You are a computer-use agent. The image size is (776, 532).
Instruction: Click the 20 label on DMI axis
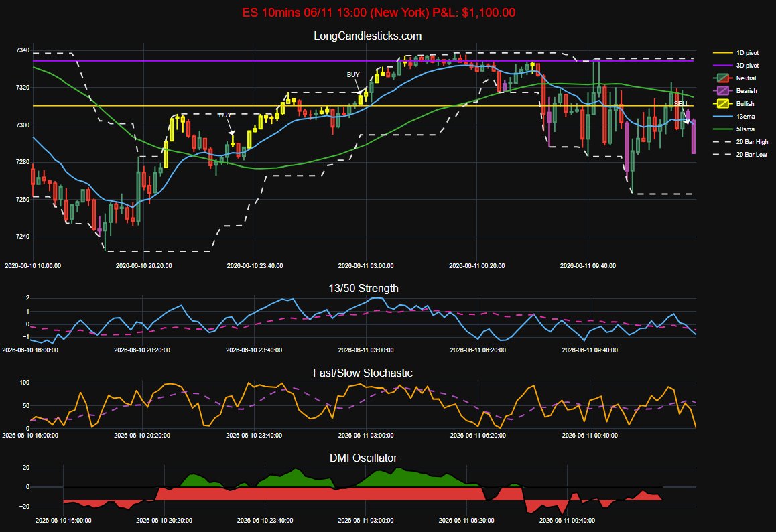click(26, 468)
